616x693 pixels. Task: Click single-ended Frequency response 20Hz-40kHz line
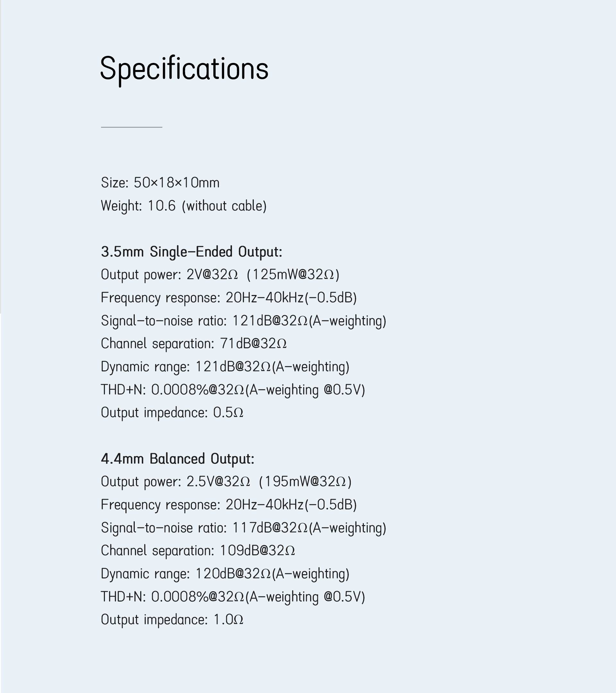(229, 298)
